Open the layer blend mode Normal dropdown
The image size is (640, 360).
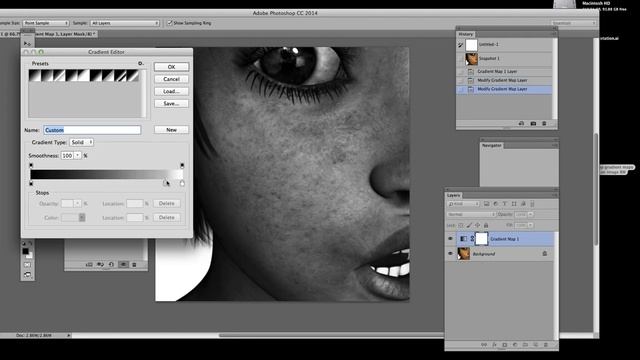471,214
